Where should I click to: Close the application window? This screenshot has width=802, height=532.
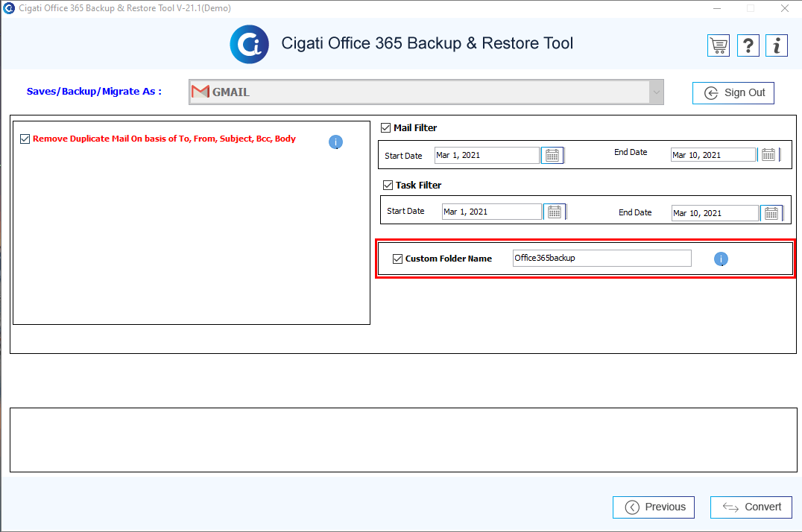[785, 8]
